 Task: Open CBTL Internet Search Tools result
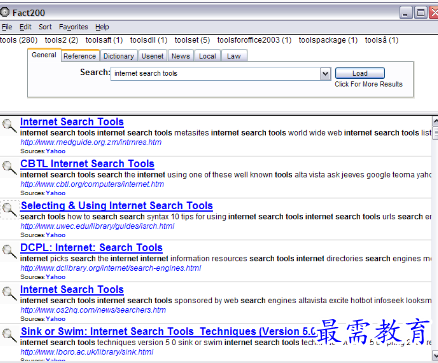pyautogui.click(x=87, y=164)
